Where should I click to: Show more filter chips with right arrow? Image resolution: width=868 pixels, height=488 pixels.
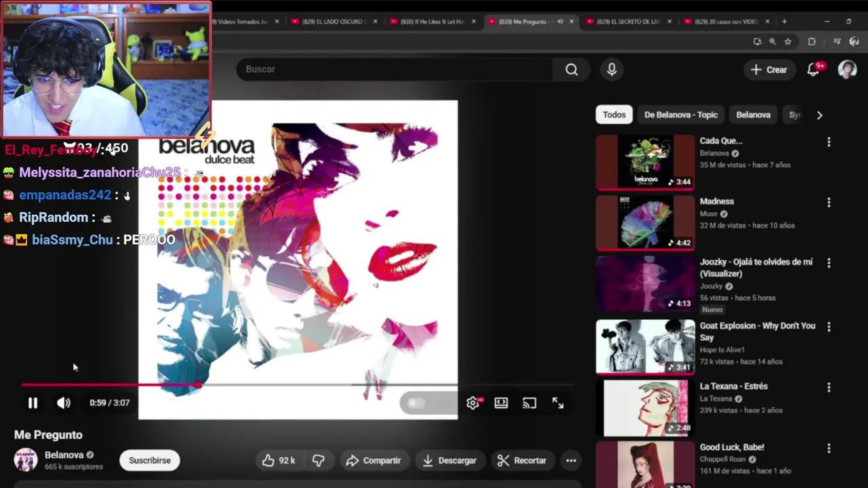pyautogui.click(x=819, y=115)
